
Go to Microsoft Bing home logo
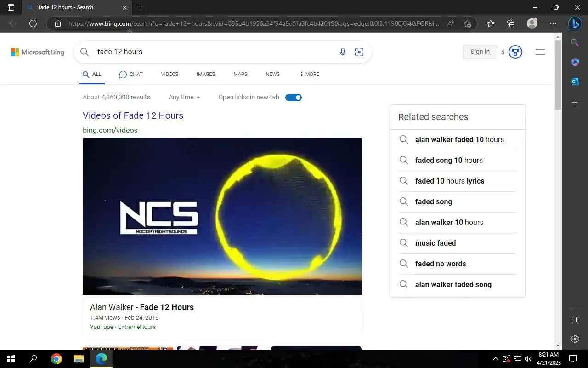[38, 52]
